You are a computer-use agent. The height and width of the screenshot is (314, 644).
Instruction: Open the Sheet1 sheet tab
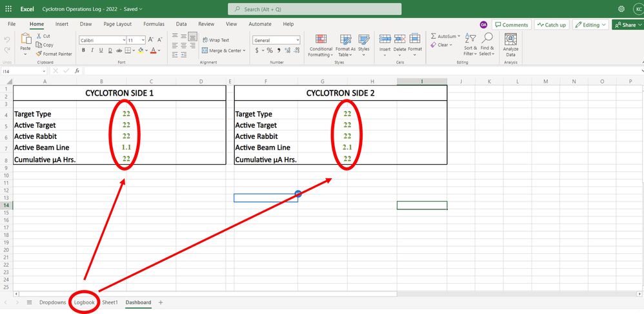point(110,302)
